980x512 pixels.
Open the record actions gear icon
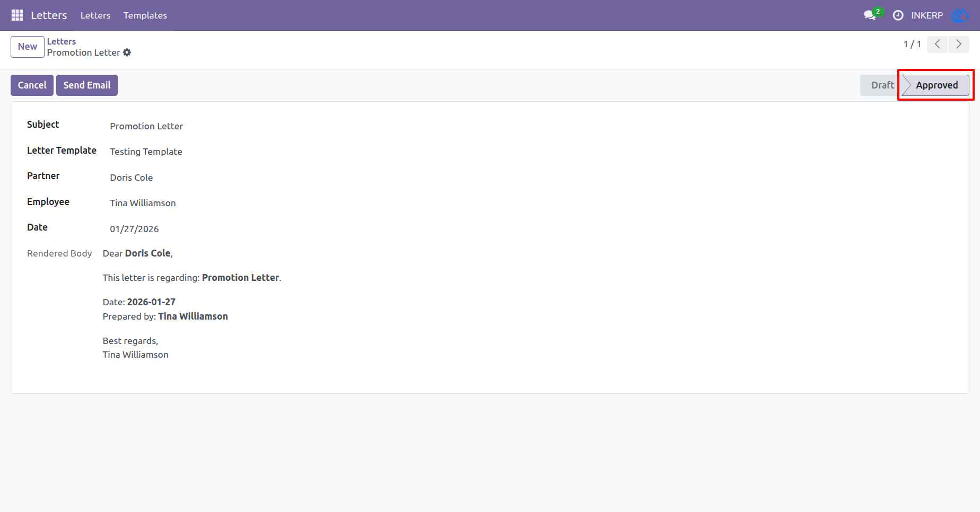[x=127, y=52]
